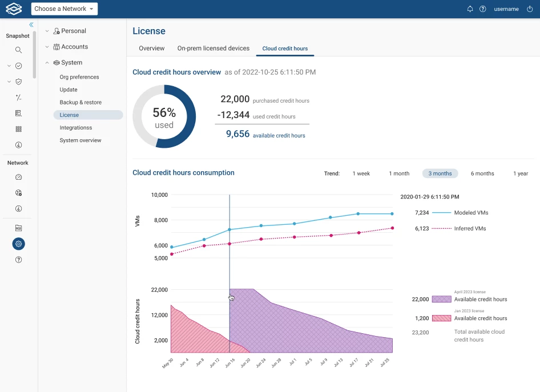Set trend to 3 months
Viewport: 540px width, 392px height.
[440, 173]
